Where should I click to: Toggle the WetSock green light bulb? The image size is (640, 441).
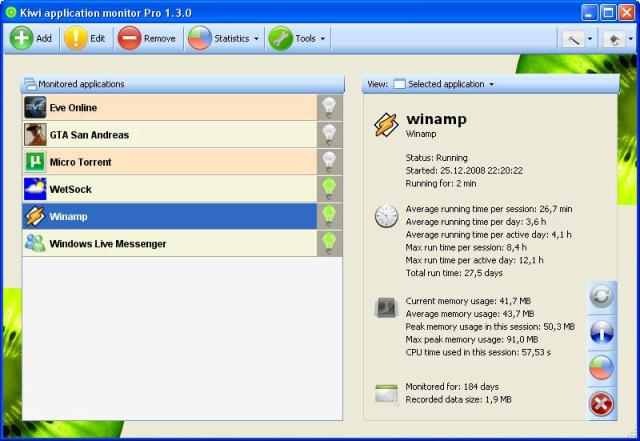[x=329, y=189]
